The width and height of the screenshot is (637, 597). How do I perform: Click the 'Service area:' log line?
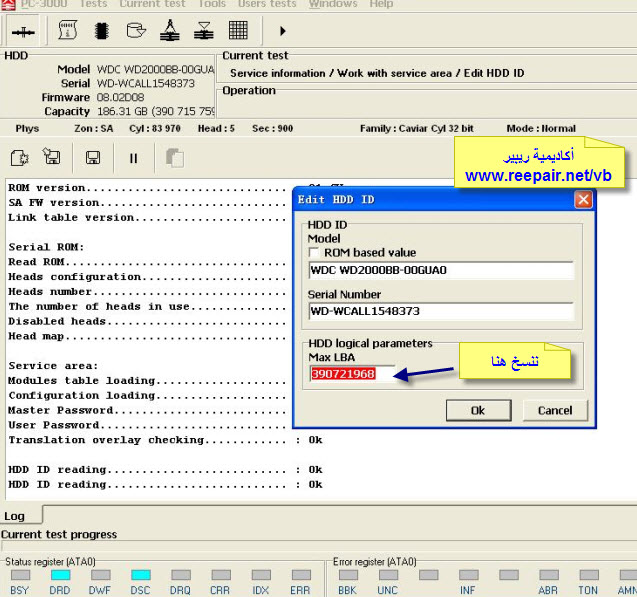coord(53,366)
